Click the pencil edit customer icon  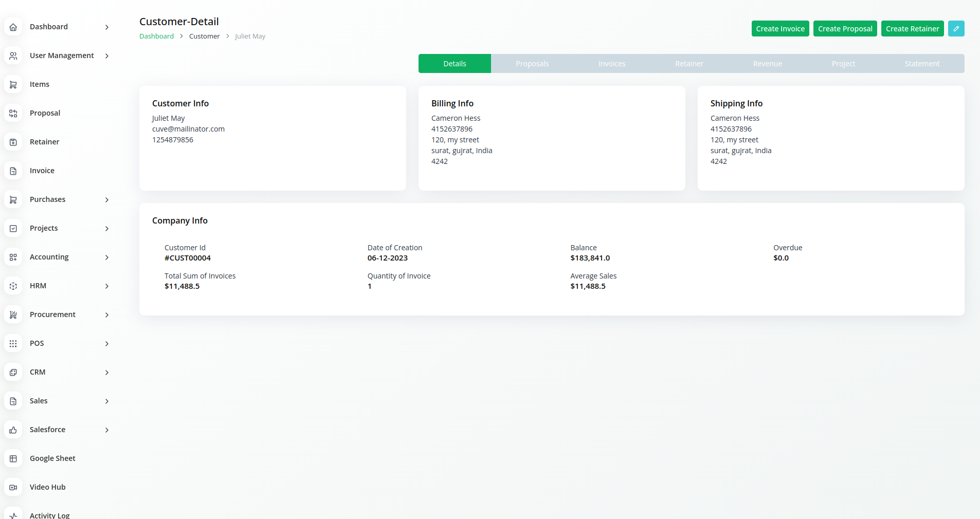956,29
